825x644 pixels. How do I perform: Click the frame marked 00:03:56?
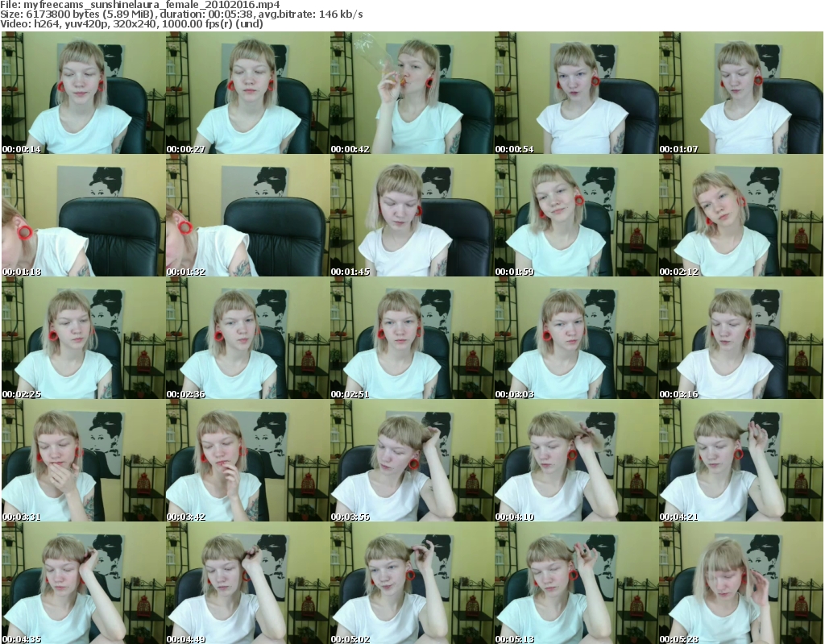412,461
